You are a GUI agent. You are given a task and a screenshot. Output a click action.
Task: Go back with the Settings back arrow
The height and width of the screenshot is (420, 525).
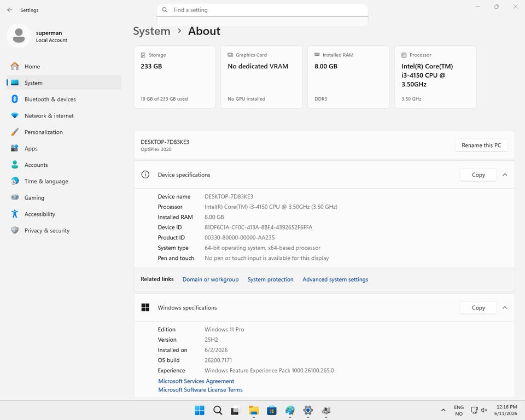tap(10, 10)
